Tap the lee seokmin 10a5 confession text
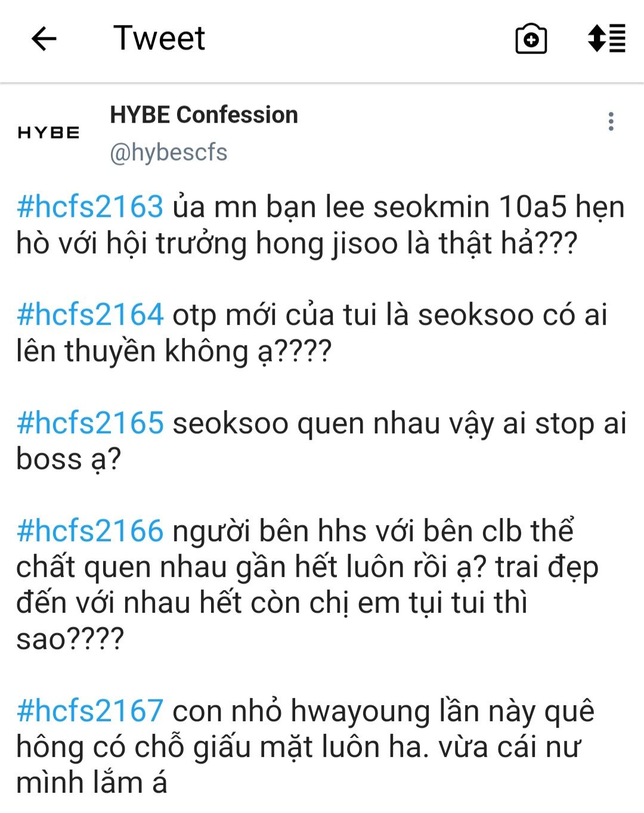644x813 pixels. (321, 225)
